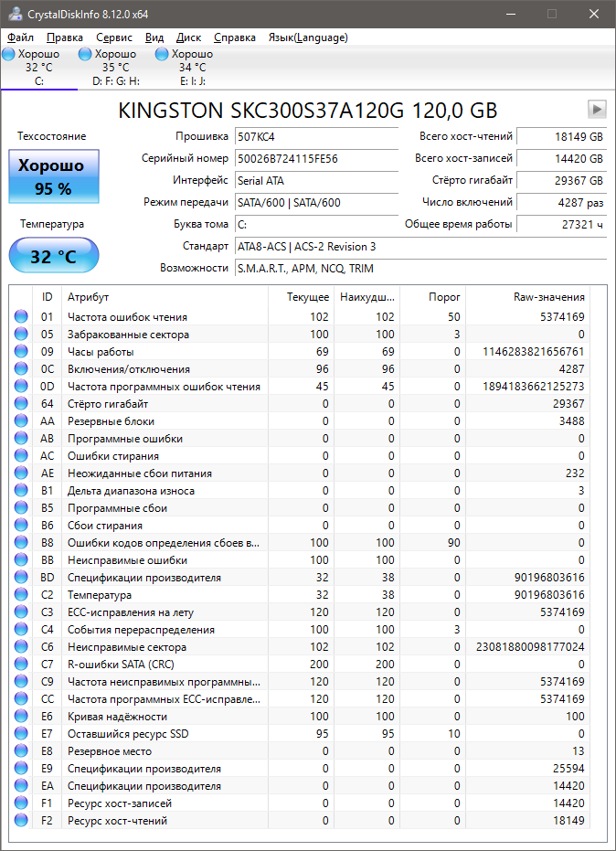Select row EA Спецификации производителя
Screen dimensions: 616x851
[x=300, y=786]
